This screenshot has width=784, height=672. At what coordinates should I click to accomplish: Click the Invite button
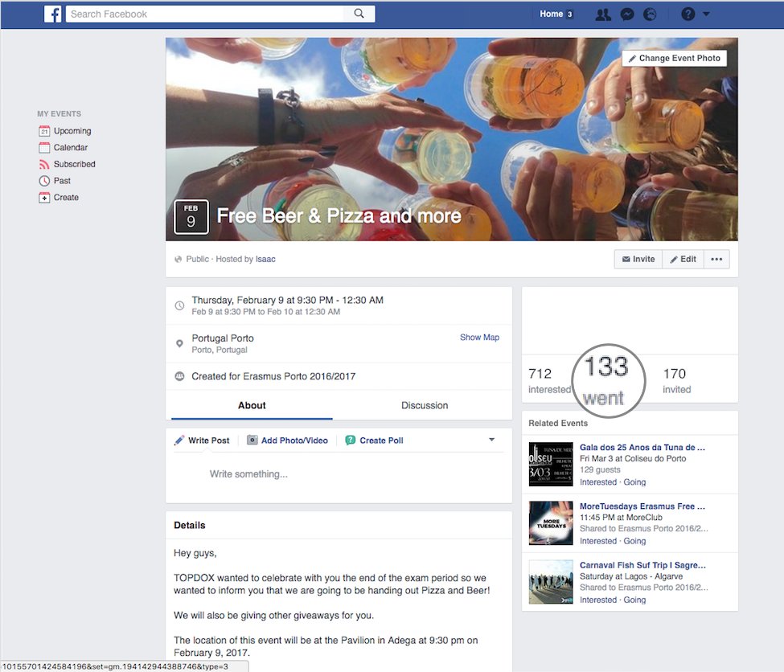(x=638, y=259)
